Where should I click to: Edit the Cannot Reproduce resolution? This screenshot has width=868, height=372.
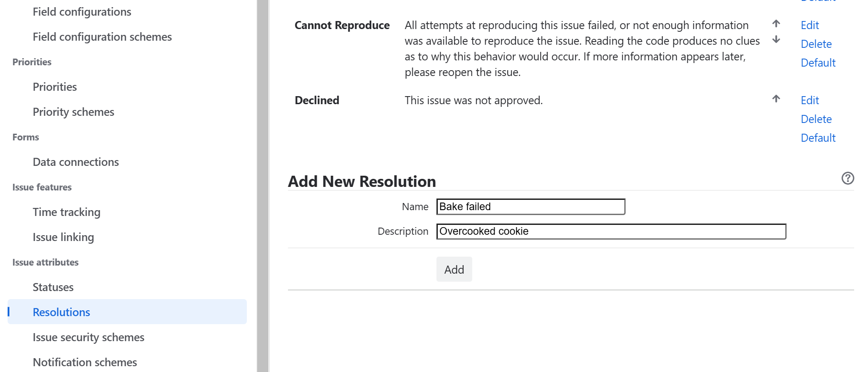pos(809,25)
